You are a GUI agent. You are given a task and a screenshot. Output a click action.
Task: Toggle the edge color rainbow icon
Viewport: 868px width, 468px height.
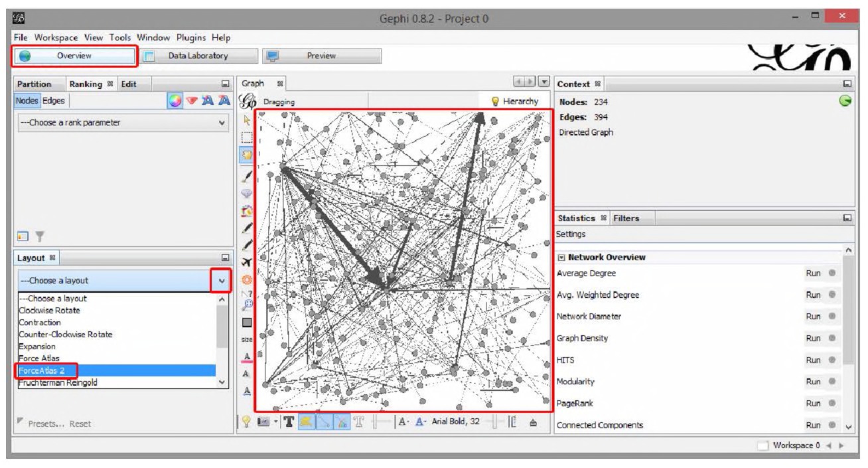click(342, 422)
